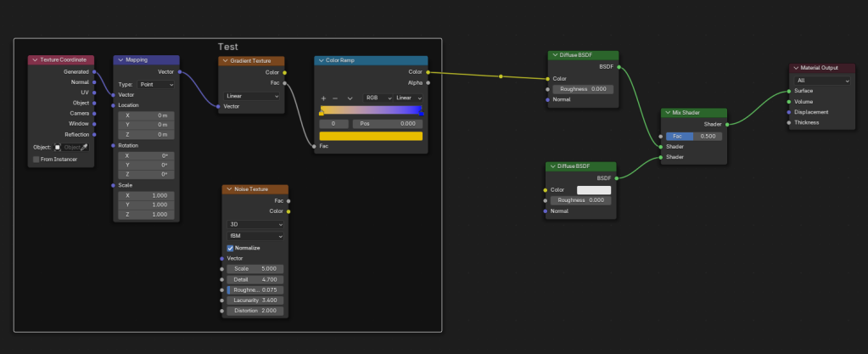Image resolution: width=868 pixels, height=354 pixels.
Task: Open the Material Output target dropdown showing All
Action: (x=822, y=81)
